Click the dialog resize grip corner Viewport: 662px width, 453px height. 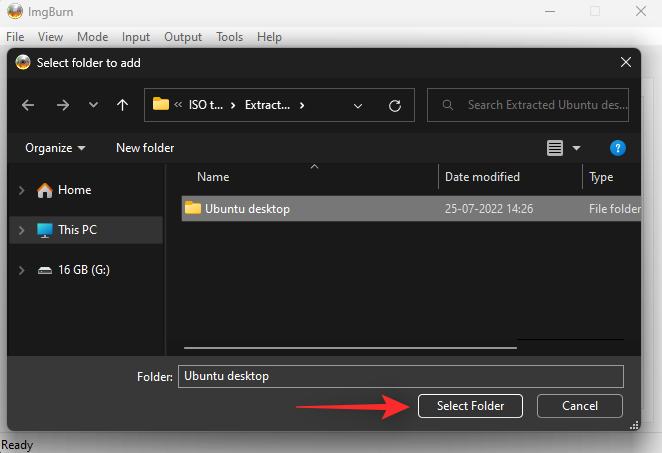click(634, 426)
